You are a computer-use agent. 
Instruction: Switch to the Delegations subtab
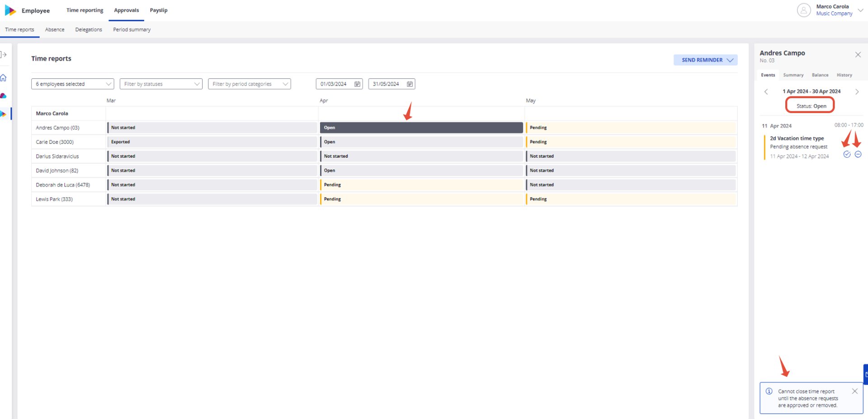coord(89,30)
